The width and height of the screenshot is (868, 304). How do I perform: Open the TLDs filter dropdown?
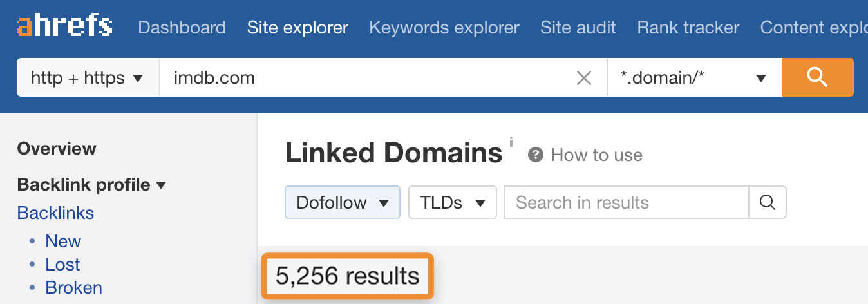[x=452, y=203]
